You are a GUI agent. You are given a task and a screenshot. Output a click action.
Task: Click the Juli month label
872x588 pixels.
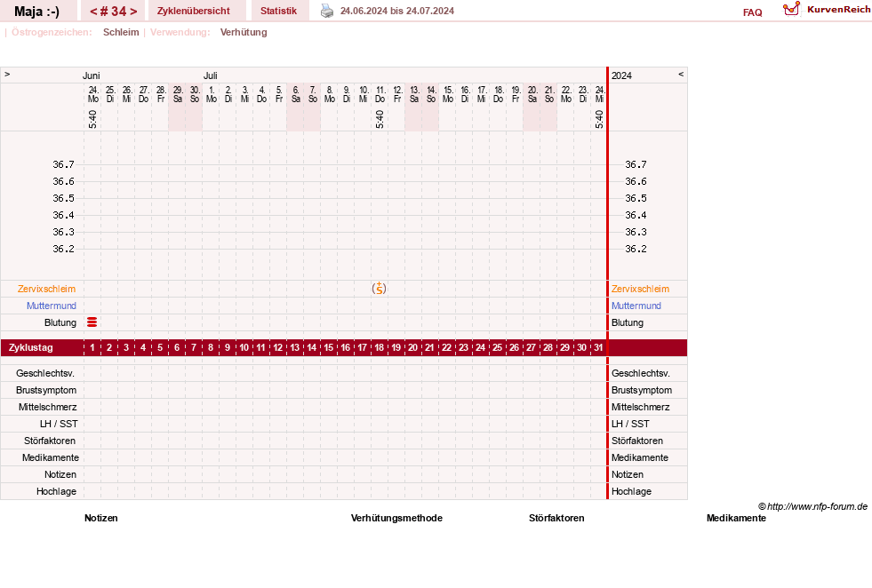[x=210, y=75]
